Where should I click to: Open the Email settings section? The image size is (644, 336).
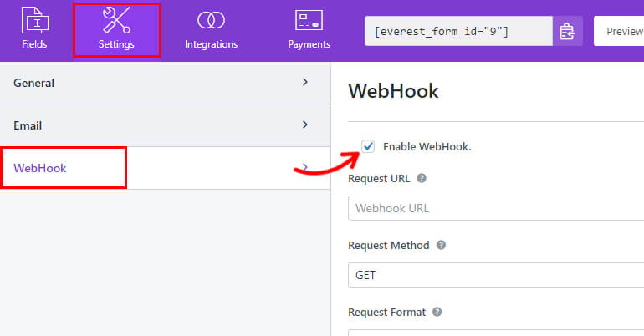click(28, 125)
